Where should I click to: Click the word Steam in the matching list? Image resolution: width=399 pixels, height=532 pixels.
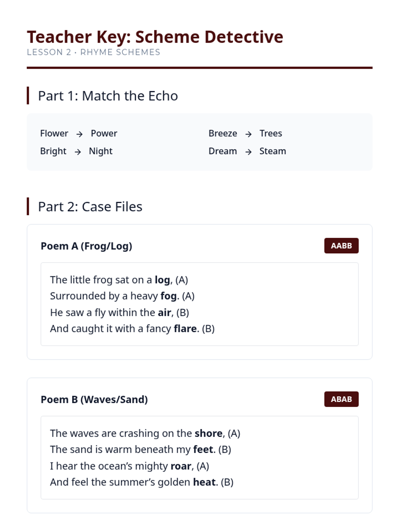pyautogui.click(x=273, y=151)
